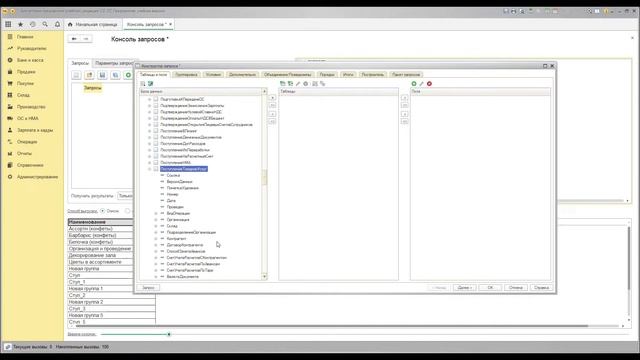The image size is (640, 360).
Task: Click the Справка button
Action: coord(542,288)
